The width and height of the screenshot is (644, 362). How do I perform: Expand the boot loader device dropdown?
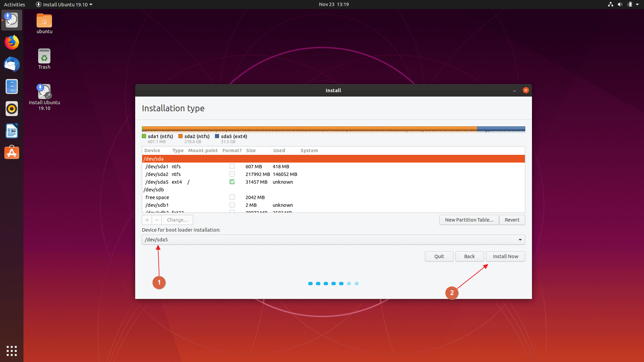click(520, 240)
